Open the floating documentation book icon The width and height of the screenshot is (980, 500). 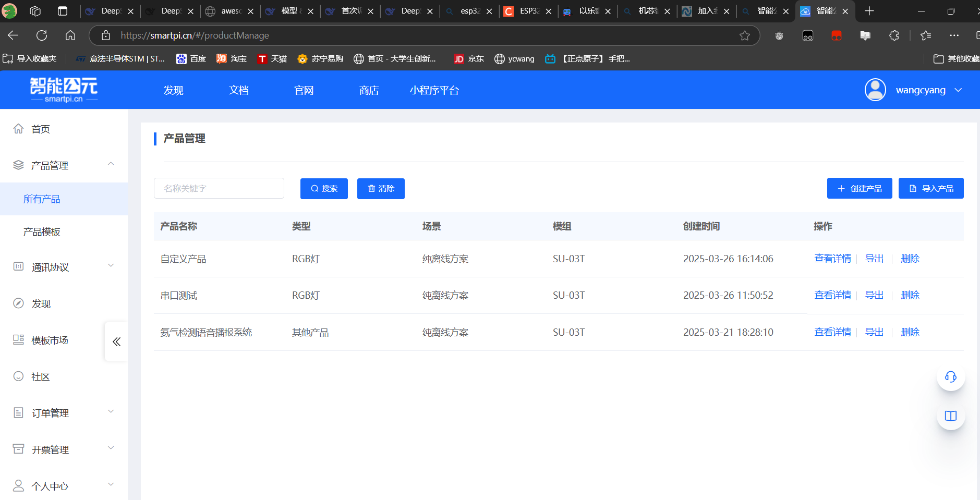(950, 416)
